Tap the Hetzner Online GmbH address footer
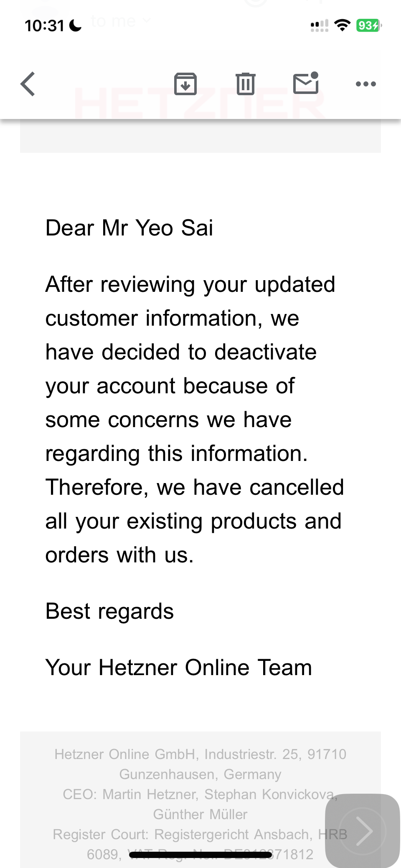Screen dimensions: 401x868 [x=200, y=764]
